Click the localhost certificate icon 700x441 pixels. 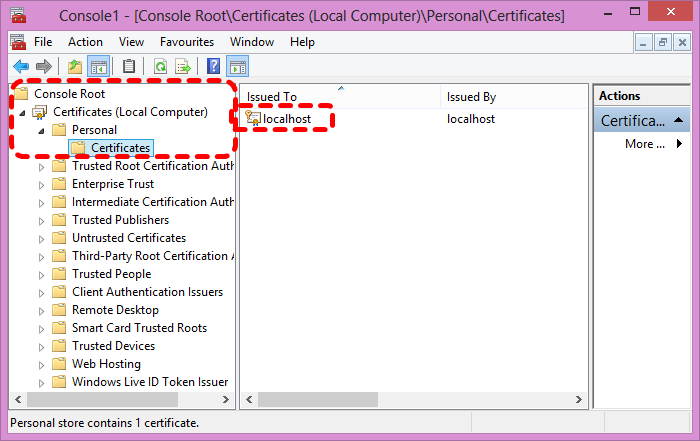pyautogui.click(x=253, y=119)
